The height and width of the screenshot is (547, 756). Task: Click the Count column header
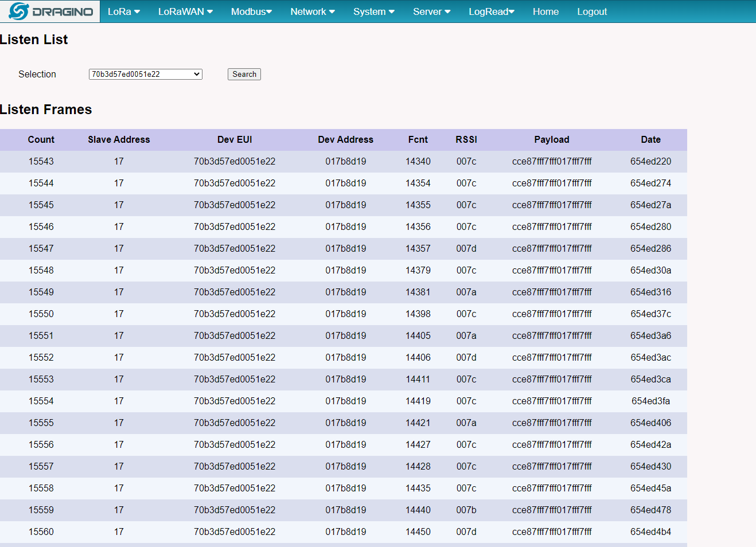41,139
